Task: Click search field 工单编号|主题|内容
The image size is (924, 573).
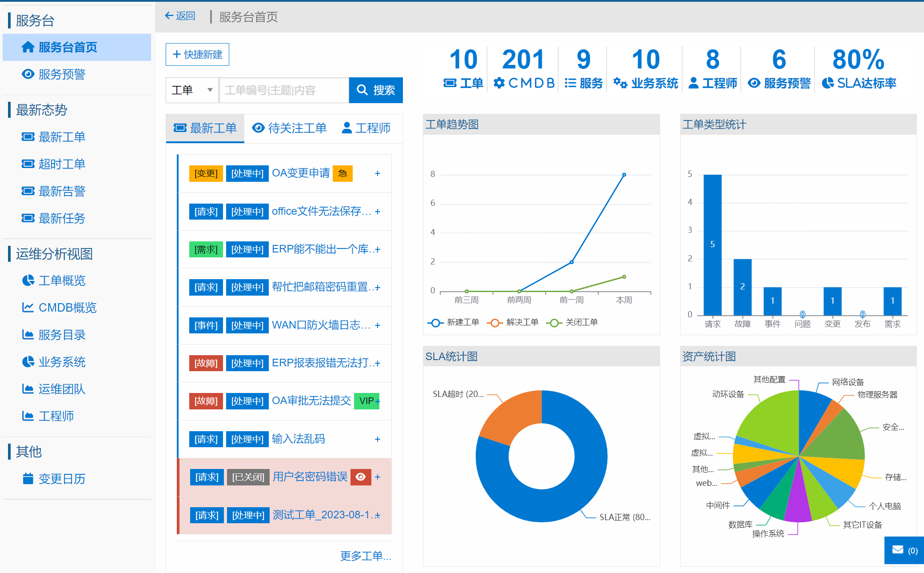Action: pos(284,90)
